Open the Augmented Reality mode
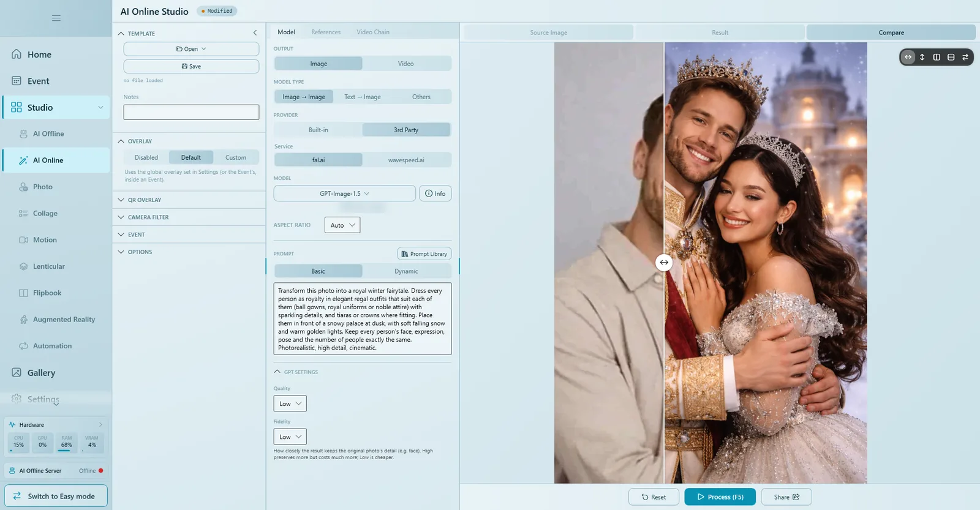The height and width of the screenshot is (510, 980). click(x=56, y=320)
